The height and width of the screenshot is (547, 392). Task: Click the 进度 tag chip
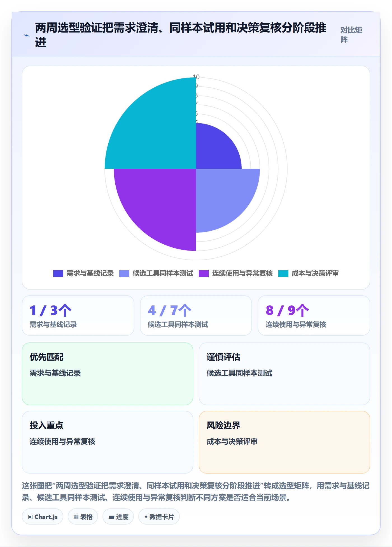coord(118,516)
